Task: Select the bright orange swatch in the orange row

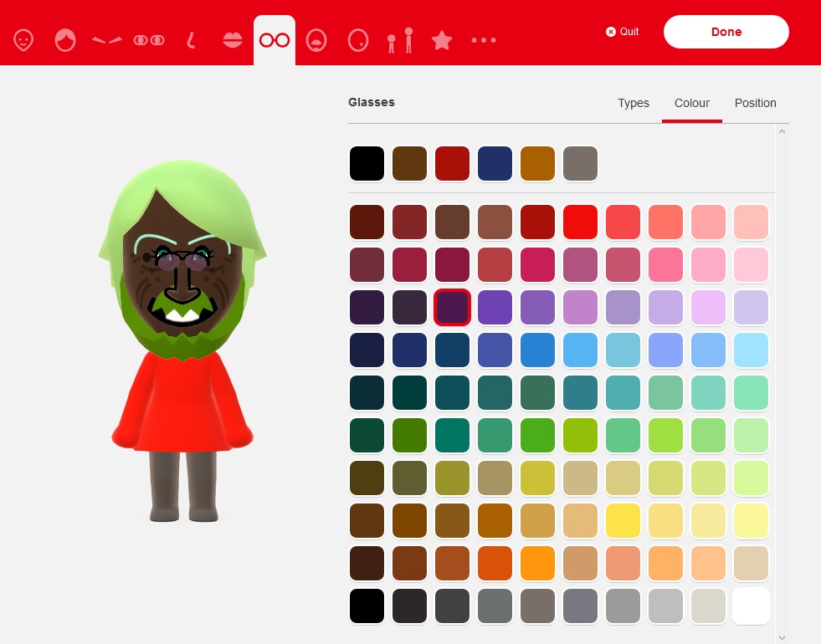Action: [x=538, y=564]
